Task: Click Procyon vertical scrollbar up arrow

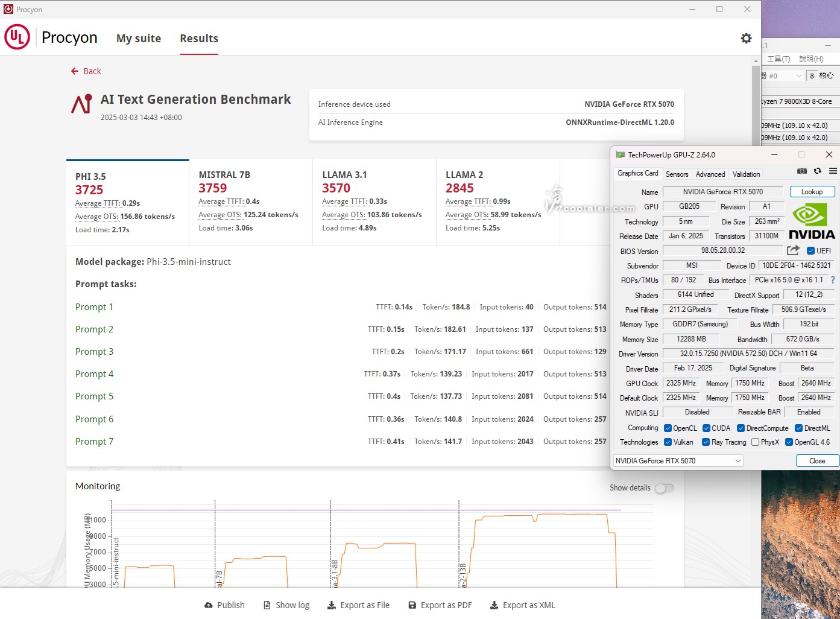Action: [756, 62]
